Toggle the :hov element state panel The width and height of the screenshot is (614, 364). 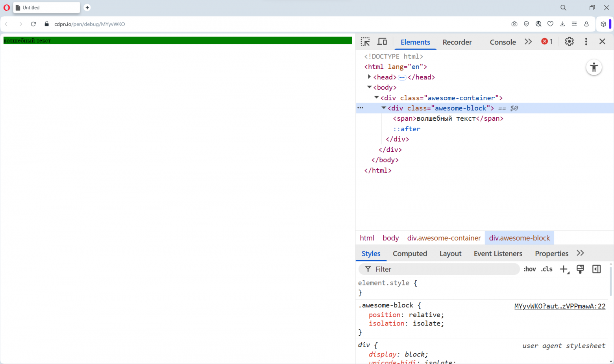pyautogui.click(x=530, y=269)
